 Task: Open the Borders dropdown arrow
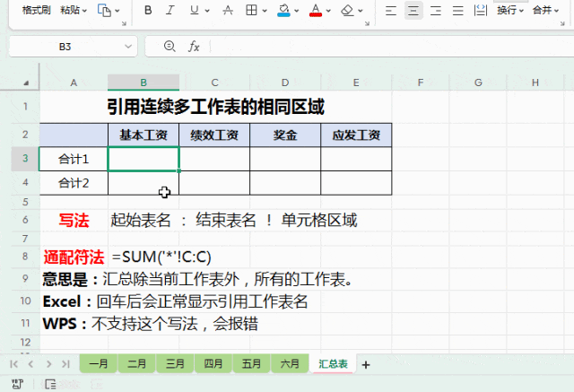tap(265, 11)
